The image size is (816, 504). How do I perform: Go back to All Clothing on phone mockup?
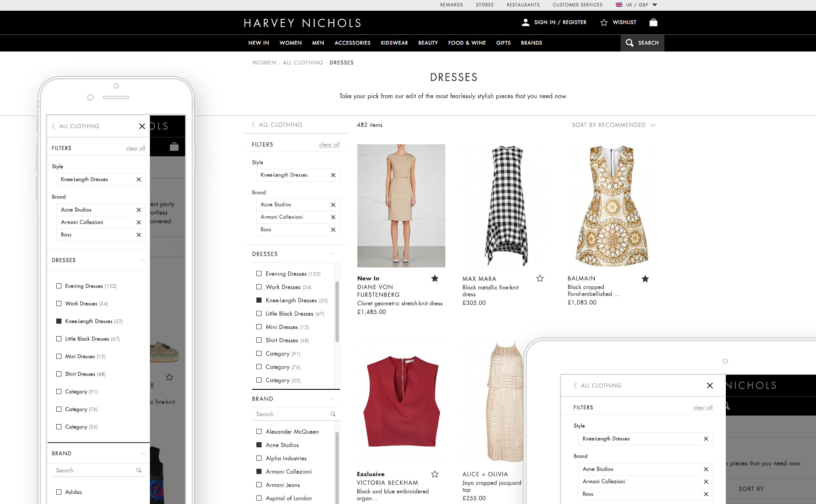tap(76, 126)
